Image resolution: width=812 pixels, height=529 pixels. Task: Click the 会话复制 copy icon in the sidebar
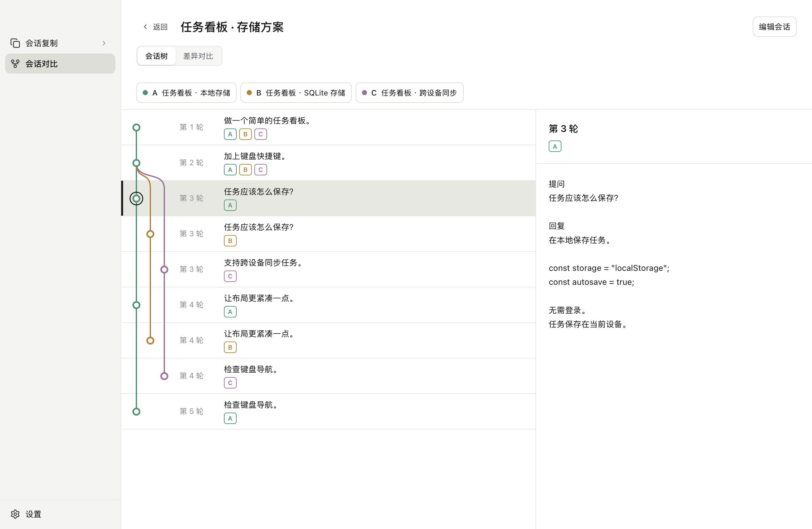[x=15, y=43]
